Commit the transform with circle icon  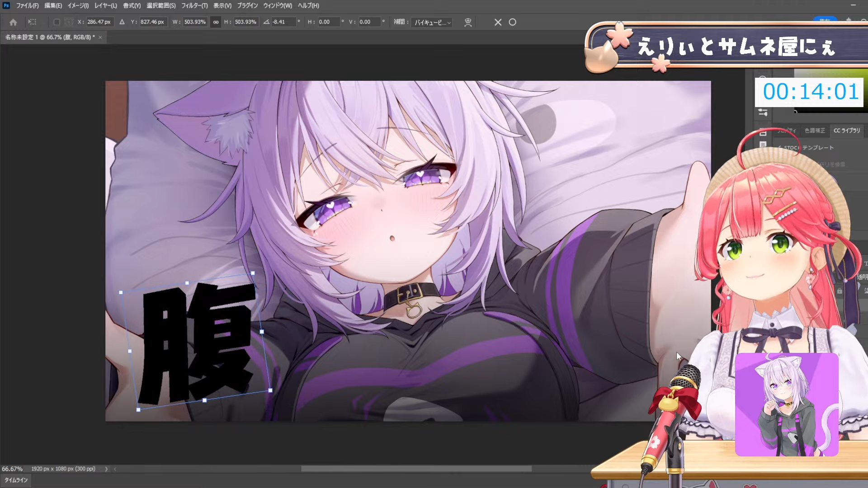[x=512, y=22]
